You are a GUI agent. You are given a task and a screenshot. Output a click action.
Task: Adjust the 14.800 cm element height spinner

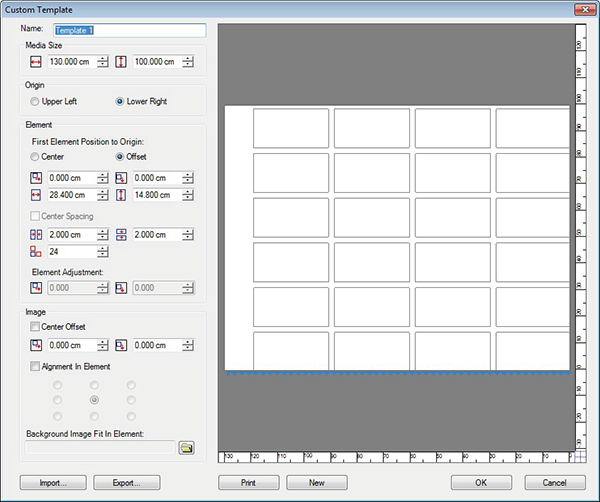[188, 194]
